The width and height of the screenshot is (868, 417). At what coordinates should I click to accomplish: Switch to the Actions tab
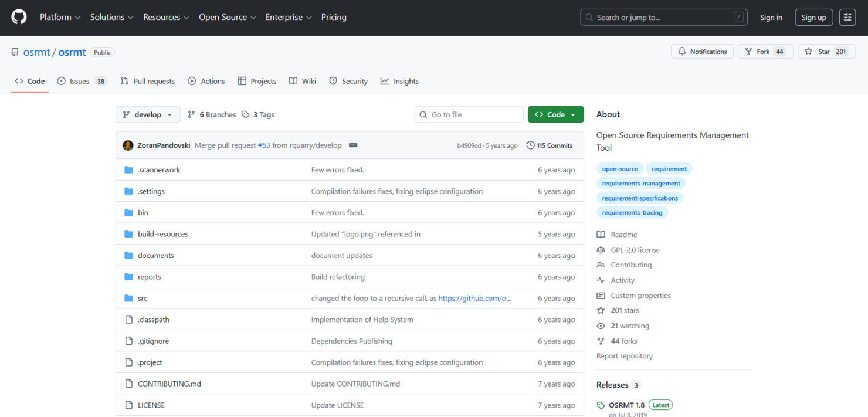click(206, 82)
